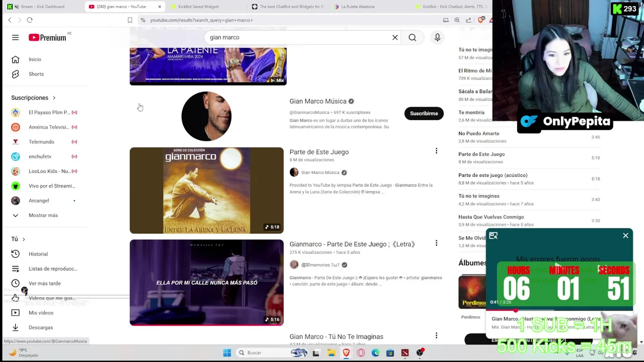Open Mis videos in the sidebar
Viewport: 644px width, 362px height.
41,313
